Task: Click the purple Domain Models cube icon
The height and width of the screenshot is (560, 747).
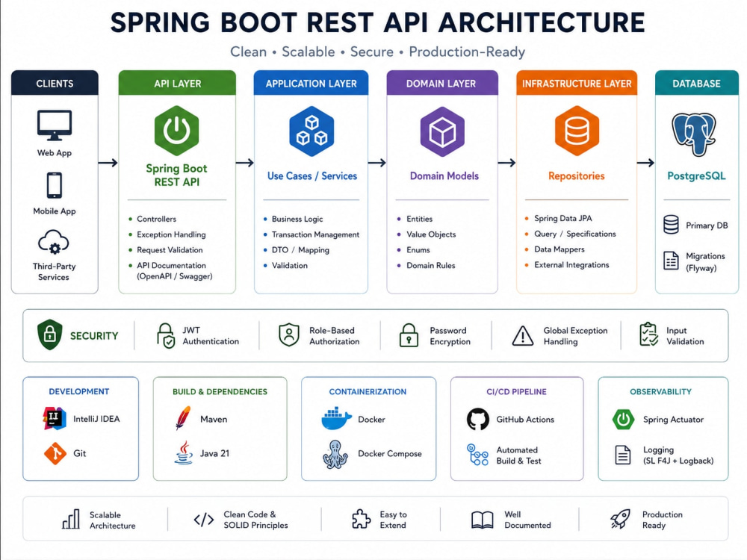Action: pos(442,131)
